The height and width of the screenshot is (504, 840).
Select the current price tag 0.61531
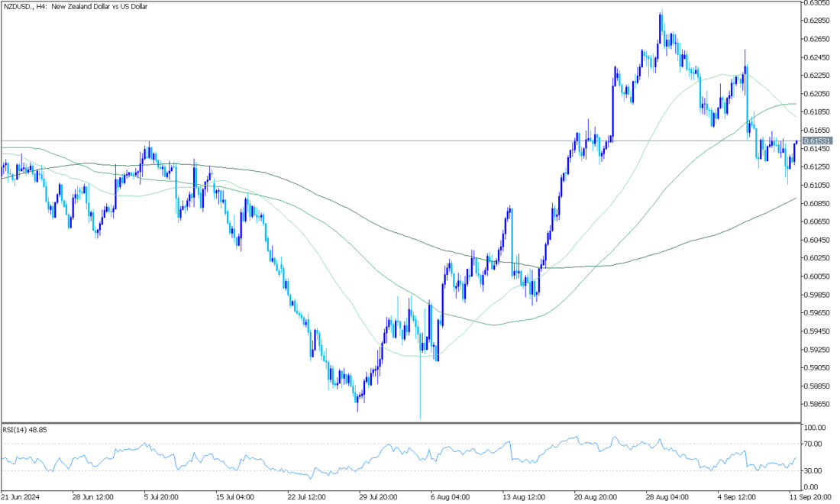(817, 141)
